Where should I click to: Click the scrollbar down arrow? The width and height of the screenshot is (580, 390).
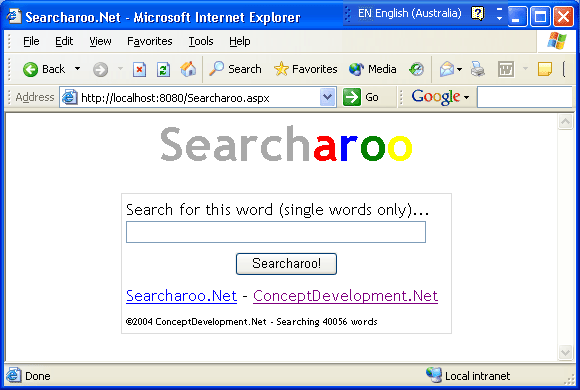(x=565, y=352)
